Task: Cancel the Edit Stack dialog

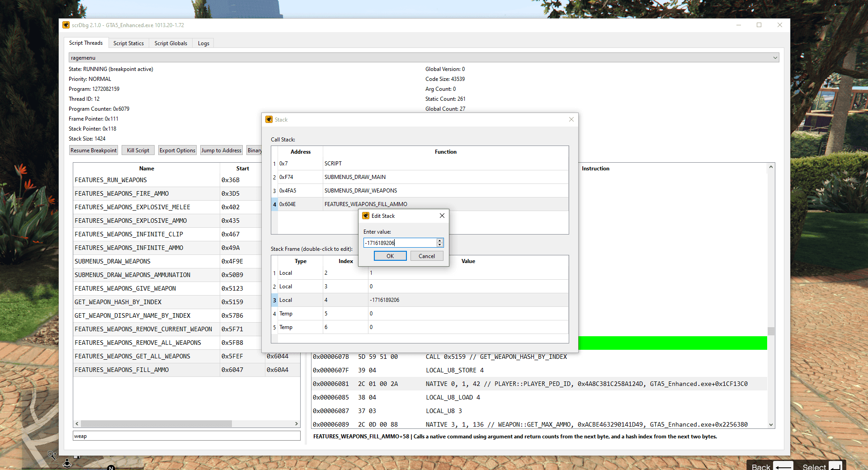Action: (426, 256)
